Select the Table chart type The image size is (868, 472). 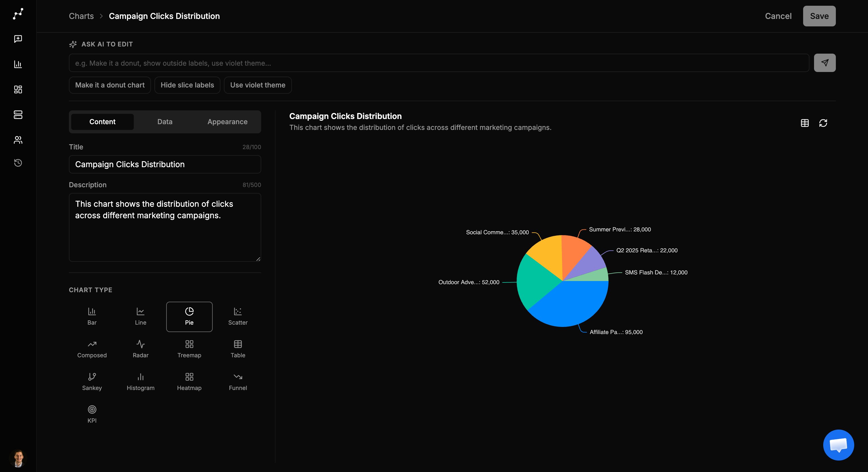pos(238,349)
